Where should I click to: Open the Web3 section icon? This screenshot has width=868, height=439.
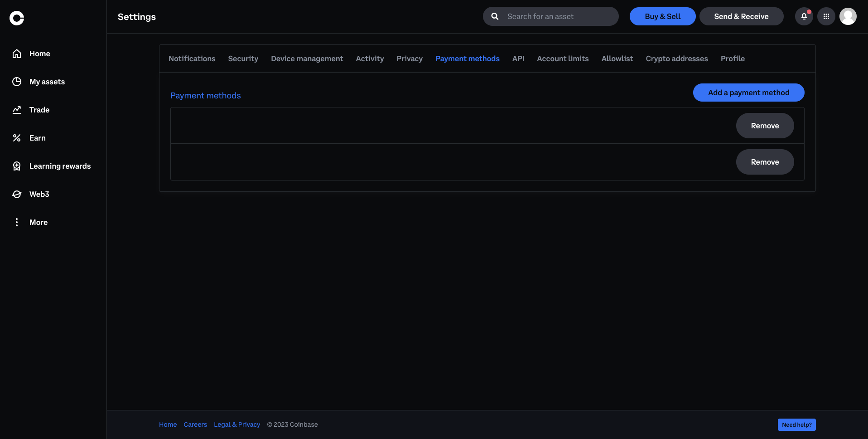pyautogui.click(x=16, y=194)
